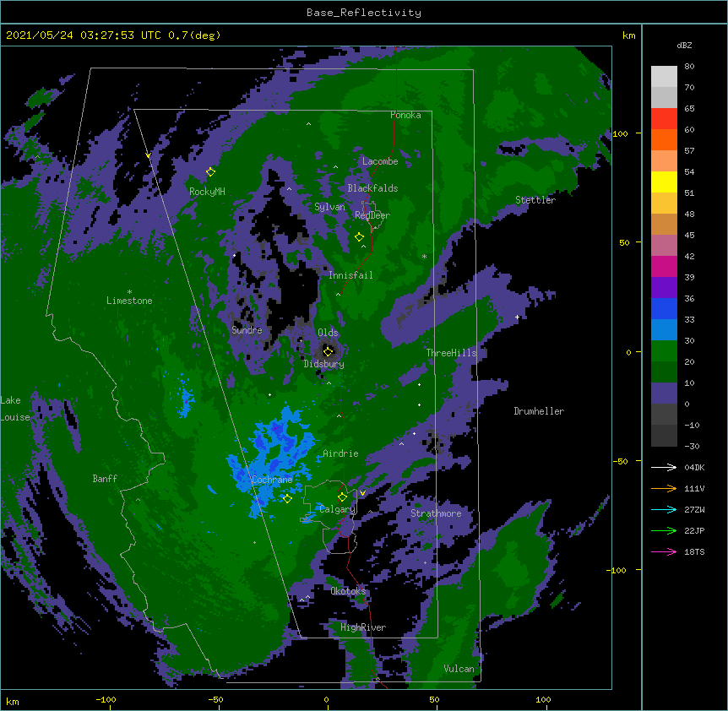728x711 pixels.
Task: Click the ThreeHills label on map
Action: [x=452, y=353]
